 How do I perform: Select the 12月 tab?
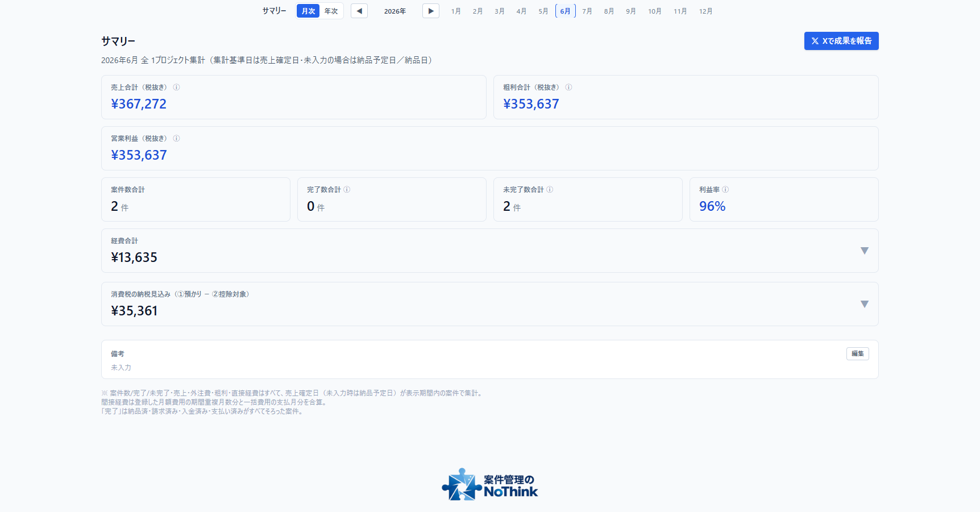pos(706,11)
